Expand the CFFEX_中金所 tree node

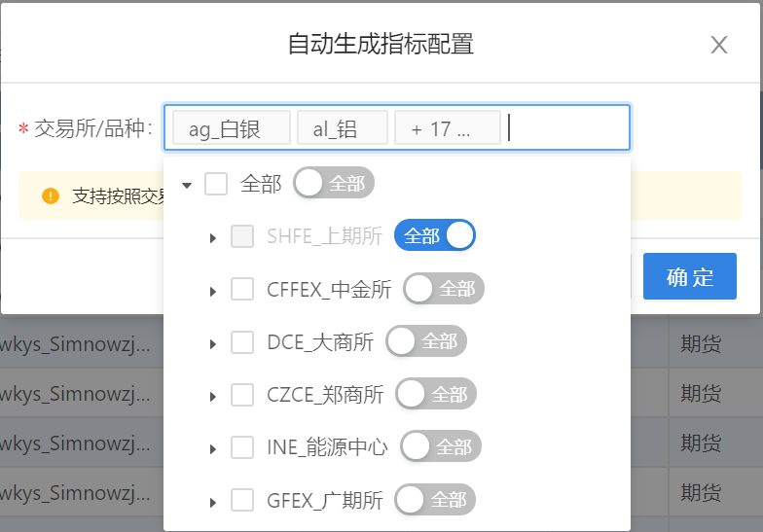(212, 292)
